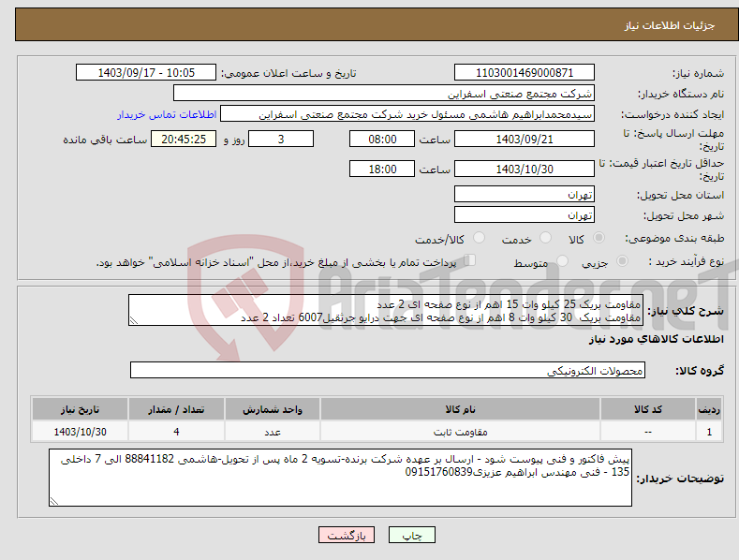The height and width of the screenshot is (560, 739).
Task: Click the buyer organization name field
Action: 384,94
